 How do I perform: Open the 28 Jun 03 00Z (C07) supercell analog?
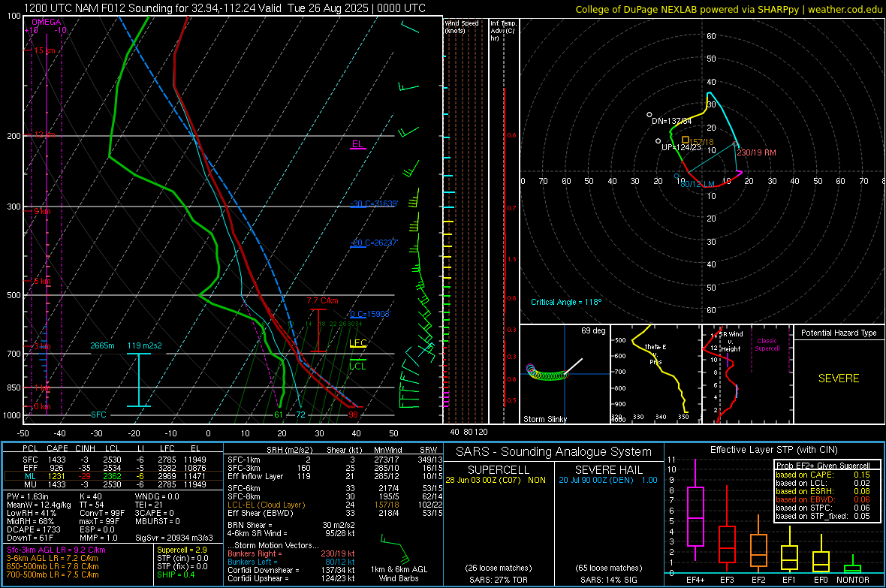pyautogui.click(x=496, y=480)
